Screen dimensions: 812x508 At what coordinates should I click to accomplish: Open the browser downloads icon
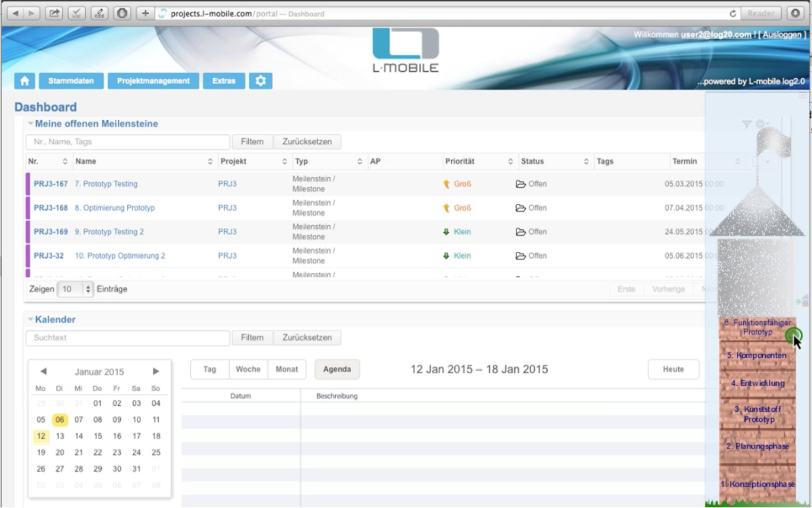point(795,13)
